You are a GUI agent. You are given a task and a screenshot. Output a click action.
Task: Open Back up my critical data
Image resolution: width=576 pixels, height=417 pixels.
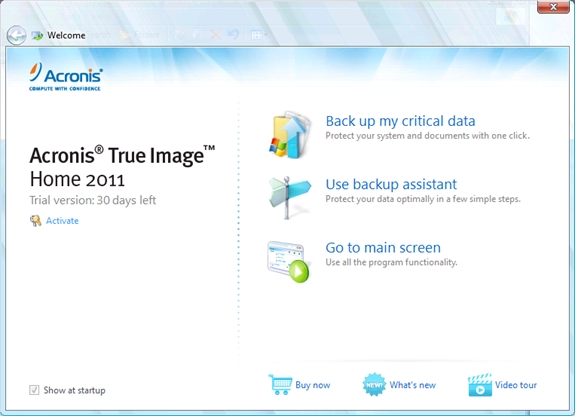[400, 121]
